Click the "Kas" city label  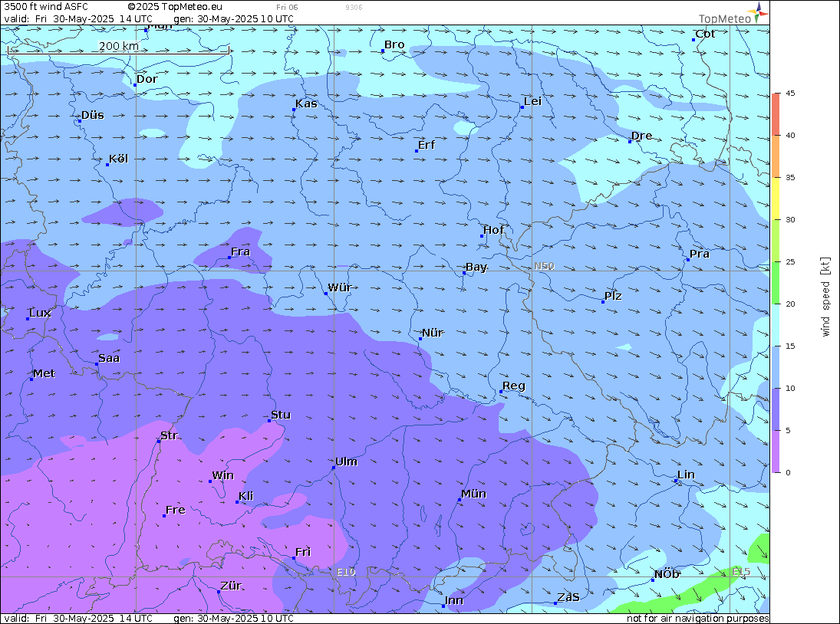point(306,103)
